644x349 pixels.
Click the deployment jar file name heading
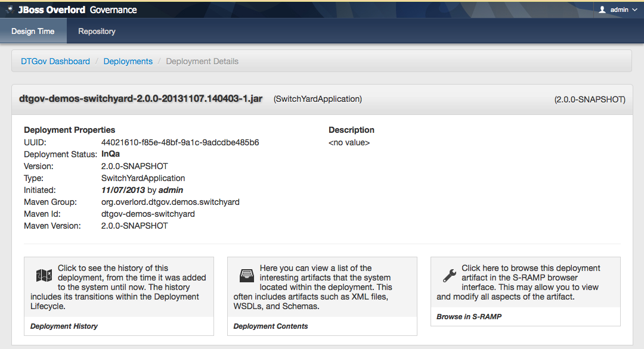click(x=141, y=99)
